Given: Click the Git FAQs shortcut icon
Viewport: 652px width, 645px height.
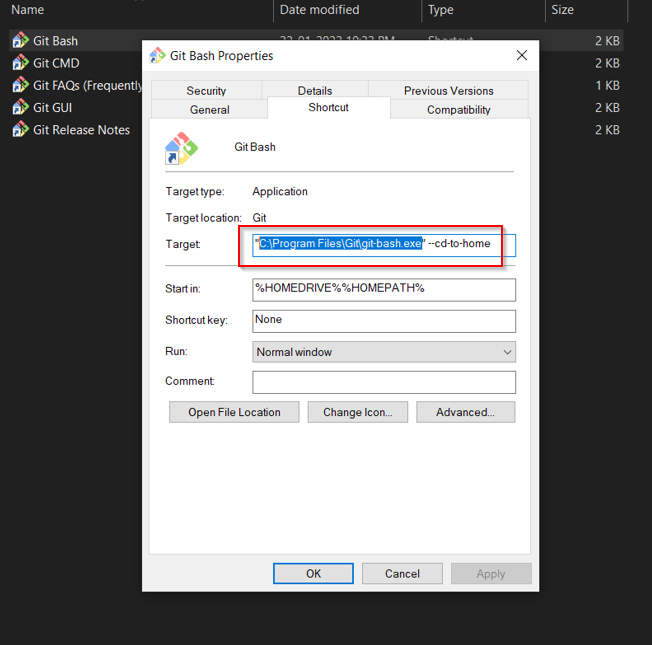Looking at the screenshot, I should [x=20, y=85].
